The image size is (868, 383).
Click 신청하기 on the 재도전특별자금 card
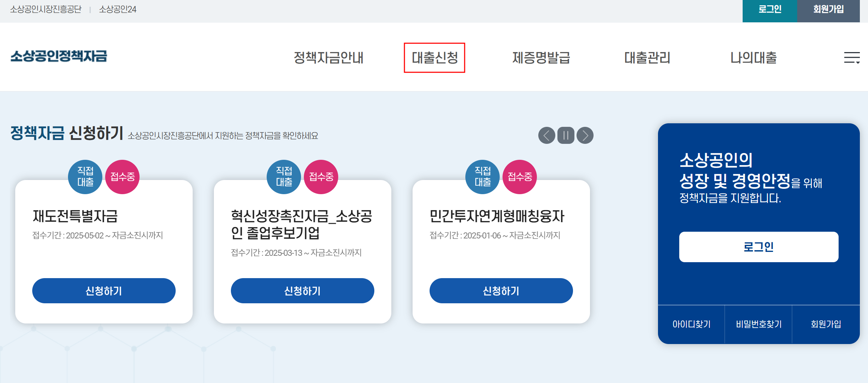[104, 291]
